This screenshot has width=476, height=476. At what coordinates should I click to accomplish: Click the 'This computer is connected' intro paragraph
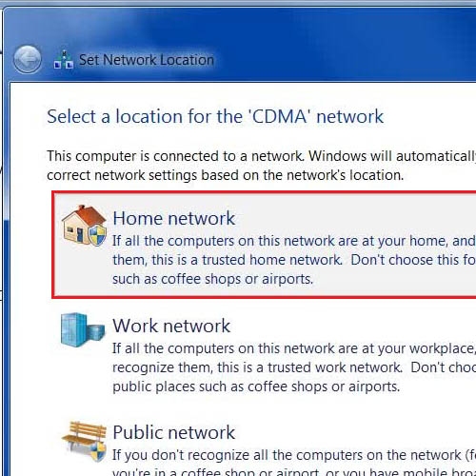(x=262, y=166)
